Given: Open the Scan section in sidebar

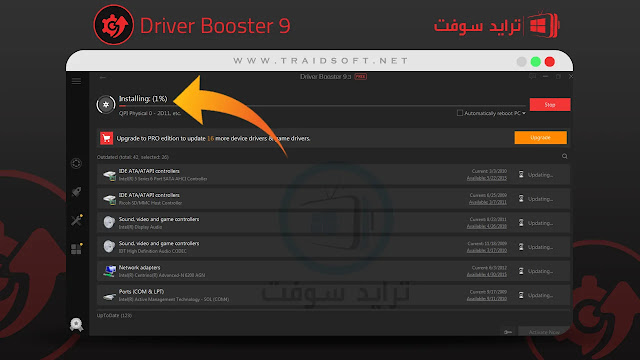Looking at the screenshot, I should click(76, 163).
